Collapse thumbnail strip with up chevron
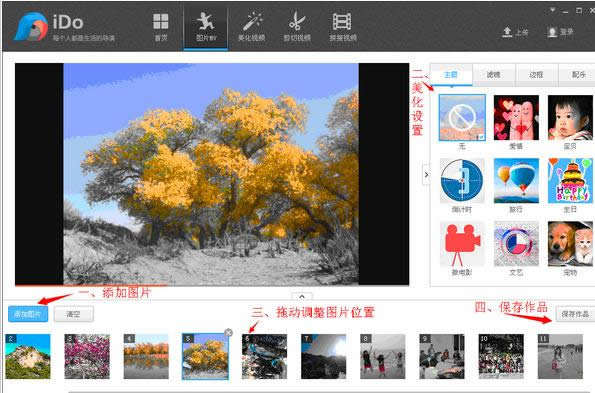Screen dimensions: 595x393 (x=302, y=296)
